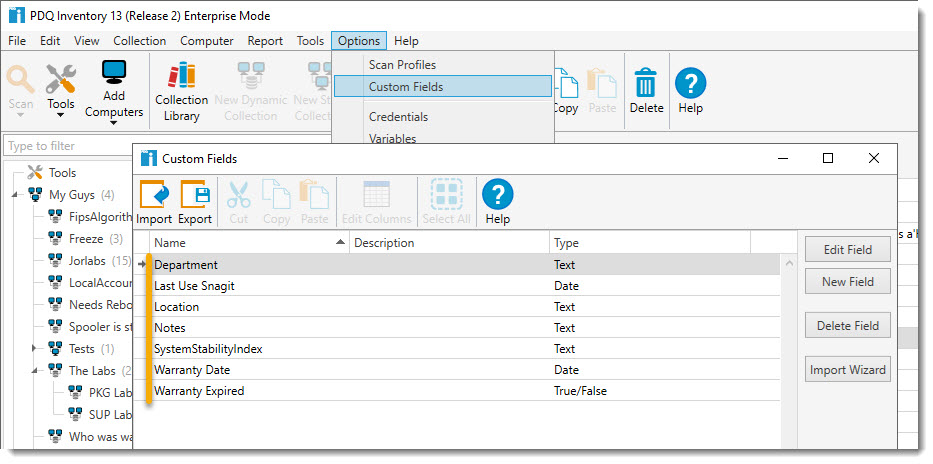This screenshot has width=933, height=464.
Task: Click the Scan toolbar icon
Action: pos(21,80)
